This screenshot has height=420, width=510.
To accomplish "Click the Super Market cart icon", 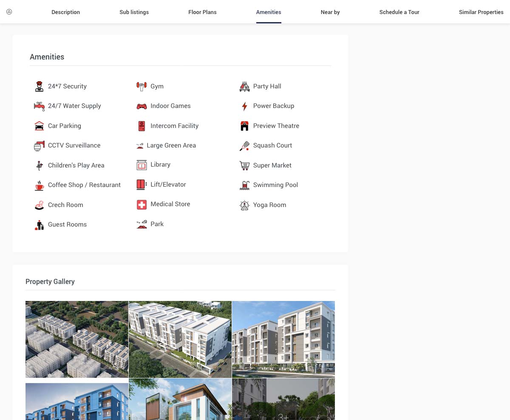I will coord(244,165).
